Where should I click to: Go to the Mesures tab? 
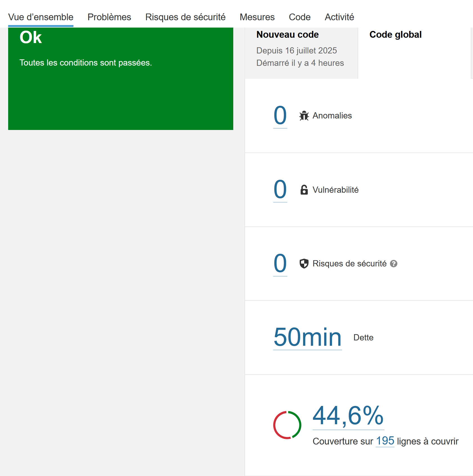click(x=257, y=17)
